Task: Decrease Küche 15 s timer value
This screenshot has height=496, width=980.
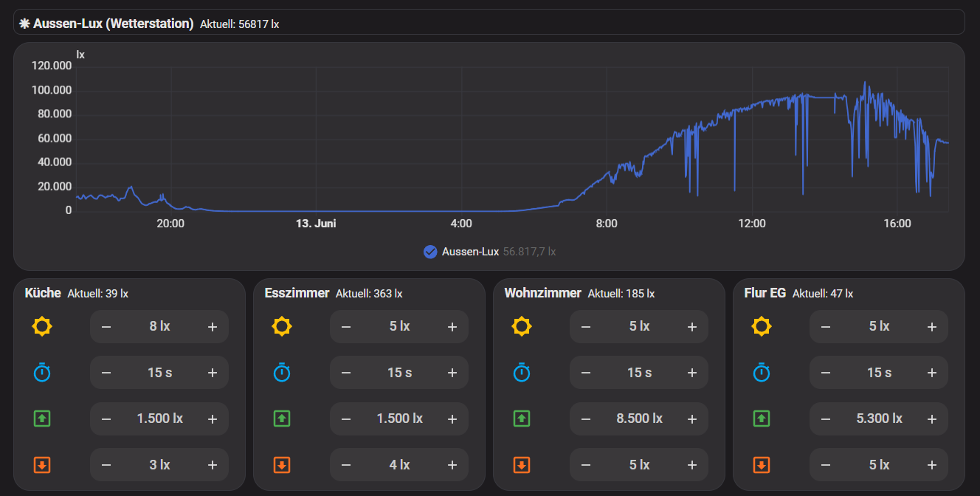Action: [x=106, y=373]
